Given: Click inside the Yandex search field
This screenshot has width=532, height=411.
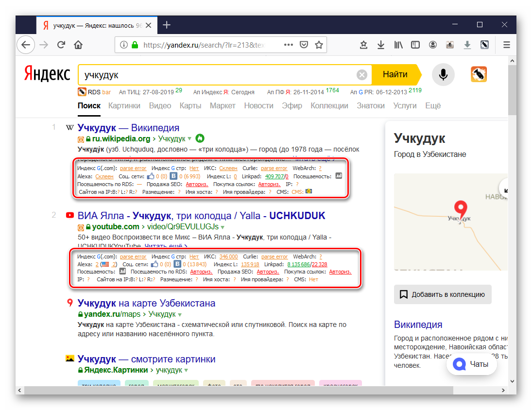Looking at the screenshot, I should coord(219,75).
